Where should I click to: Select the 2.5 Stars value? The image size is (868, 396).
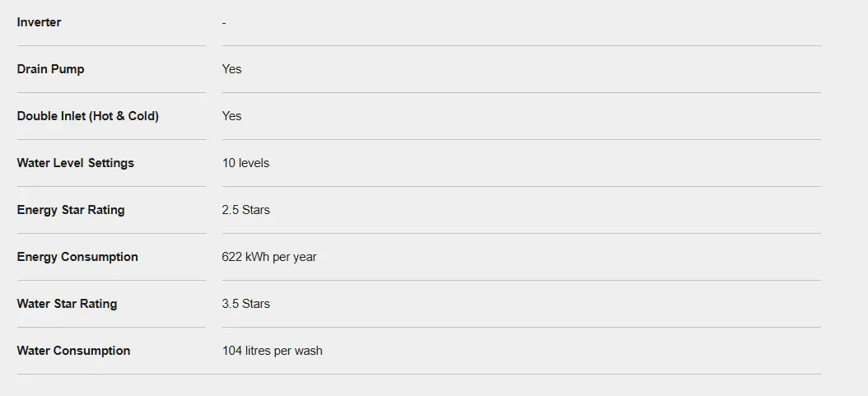point(245,210)
